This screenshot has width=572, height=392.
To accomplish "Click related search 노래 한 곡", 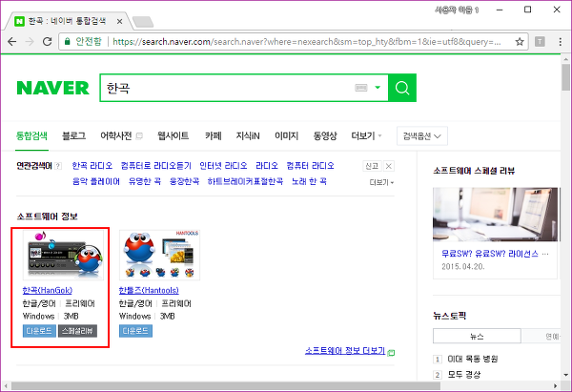I will pyautogui.click(x=309, y=181).
